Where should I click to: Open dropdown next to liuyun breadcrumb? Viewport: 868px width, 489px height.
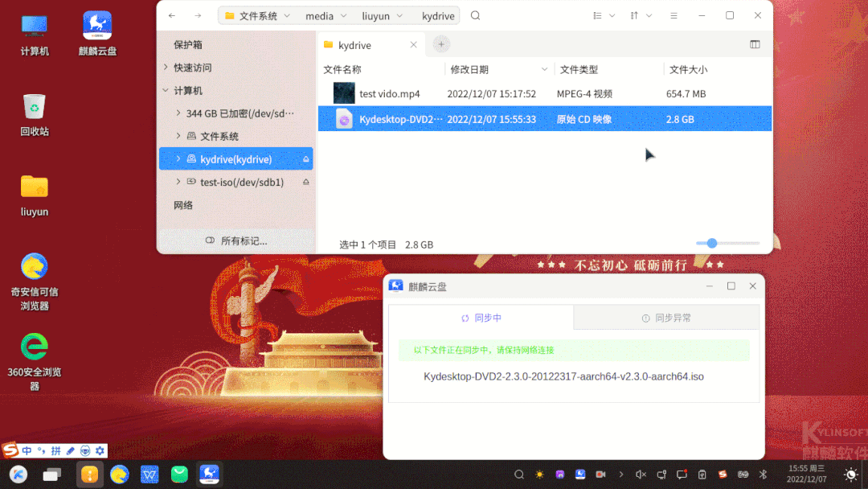click(x=399, y=15)
